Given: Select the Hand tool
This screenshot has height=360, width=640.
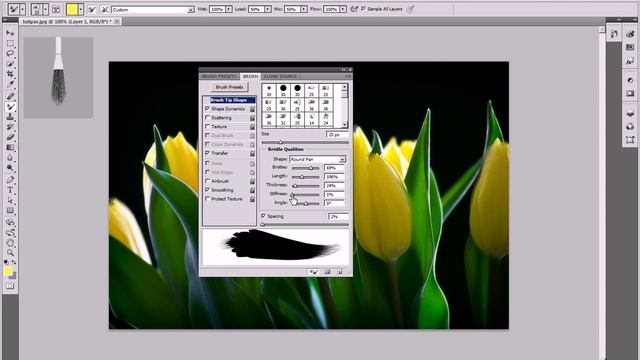Looking at the screenshot, I should coord(10,243).
